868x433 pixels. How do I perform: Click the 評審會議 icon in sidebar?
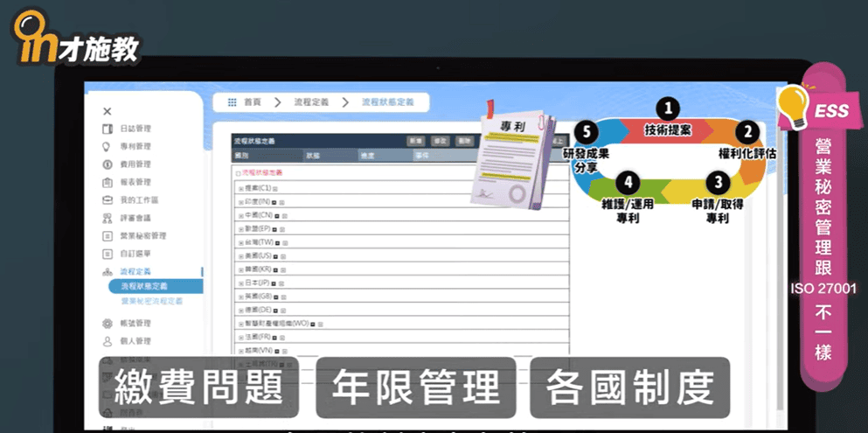click(107, 218)
